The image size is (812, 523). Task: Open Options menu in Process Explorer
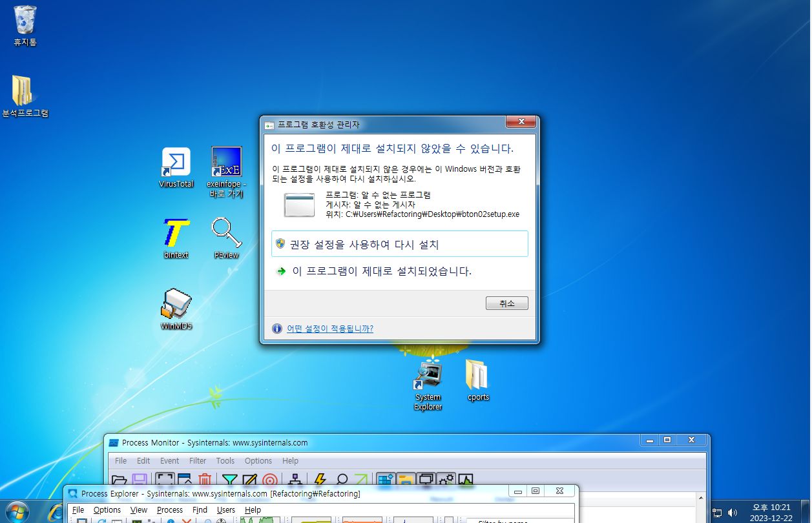pos(107,509)
